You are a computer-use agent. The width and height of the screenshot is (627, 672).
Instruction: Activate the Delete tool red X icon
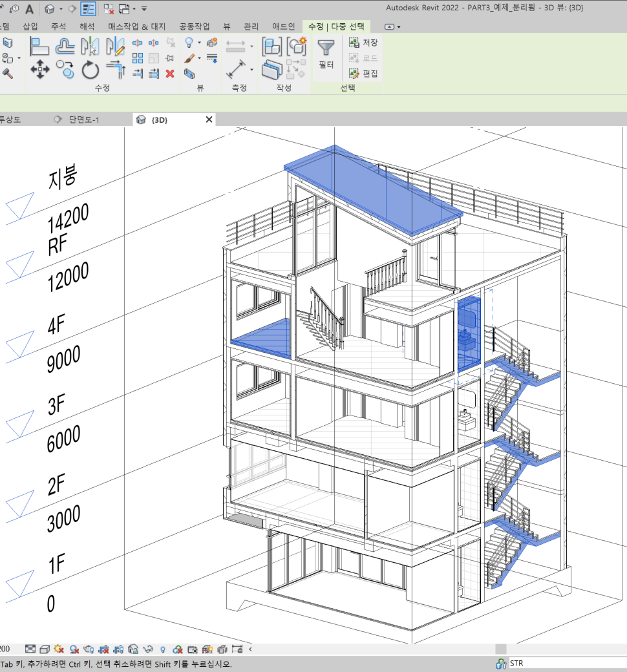pyautogui.click(x=169, y=74)
